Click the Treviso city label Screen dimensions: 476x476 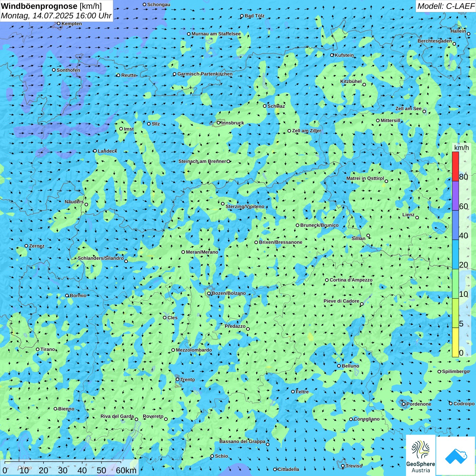tap(354, 466)
